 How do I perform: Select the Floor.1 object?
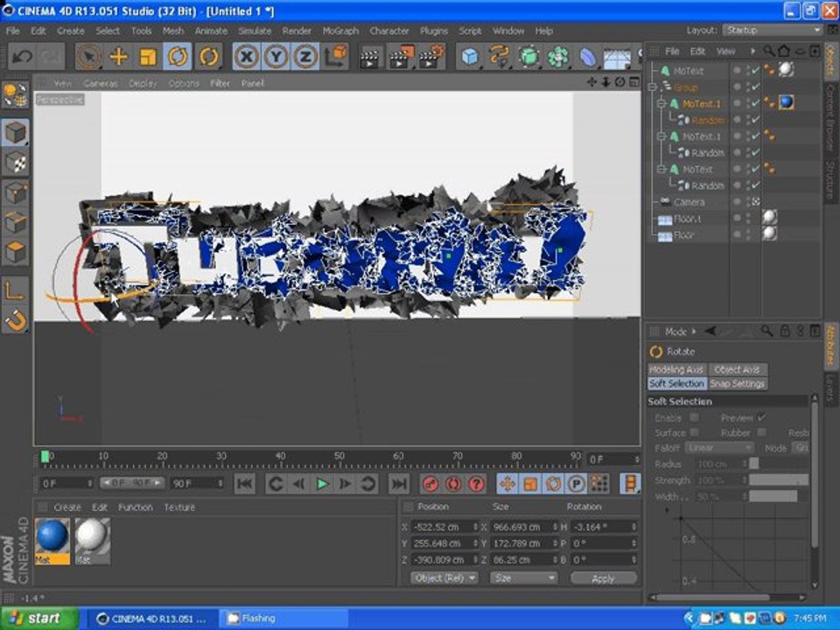point(688,219)
